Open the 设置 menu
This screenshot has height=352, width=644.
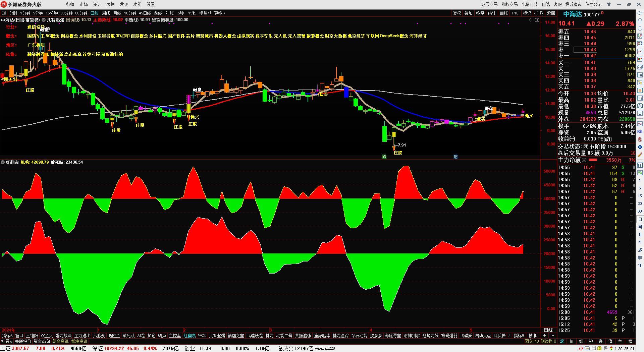click(x=151, y=4)
